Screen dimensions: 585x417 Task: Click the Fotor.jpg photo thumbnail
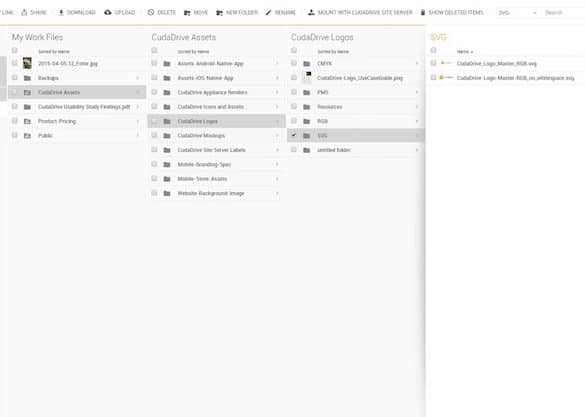(x=27, y=63)
